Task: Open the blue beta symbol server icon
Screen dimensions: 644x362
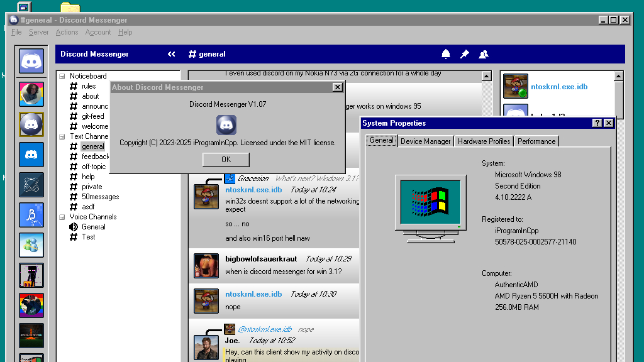Action: [31, 215]
